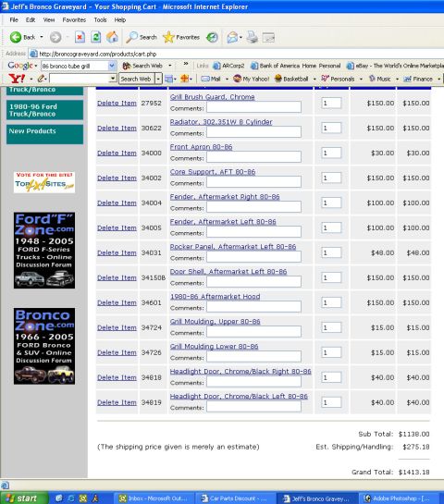Open Search with magnifier icon
This screenshot has height=504, width=444.
(x=142, y=37)
